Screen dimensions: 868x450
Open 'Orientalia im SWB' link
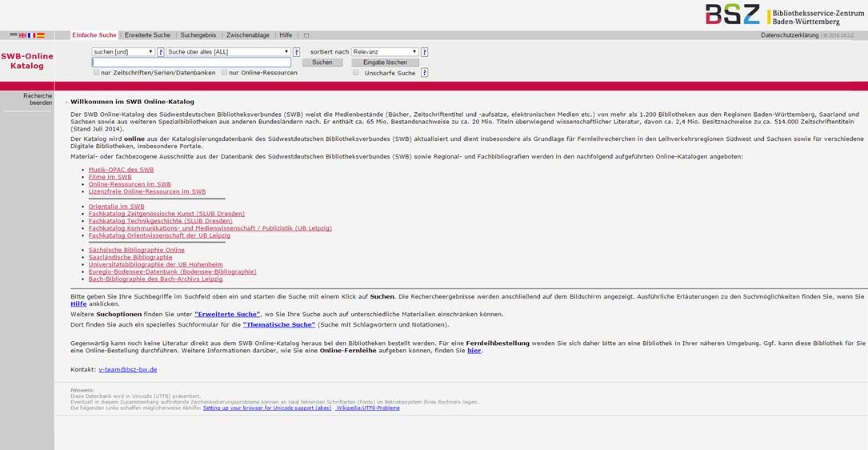[116, 206]
